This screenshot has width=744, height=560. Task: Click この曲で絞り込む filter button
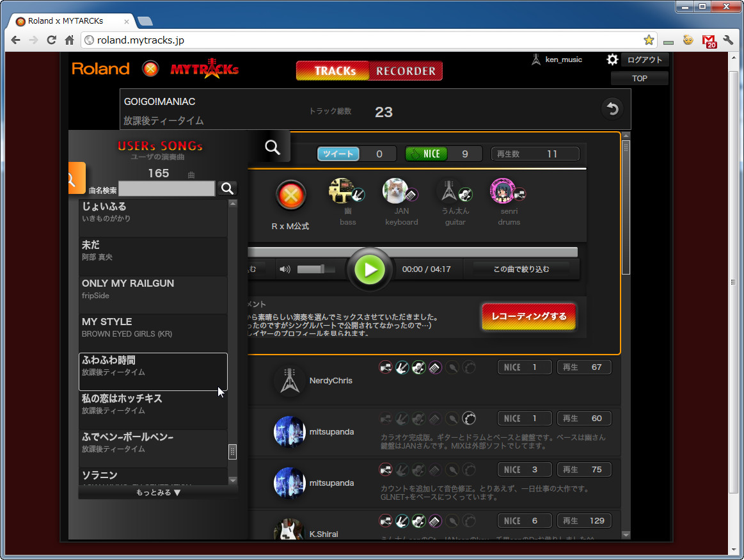point(521,269)
